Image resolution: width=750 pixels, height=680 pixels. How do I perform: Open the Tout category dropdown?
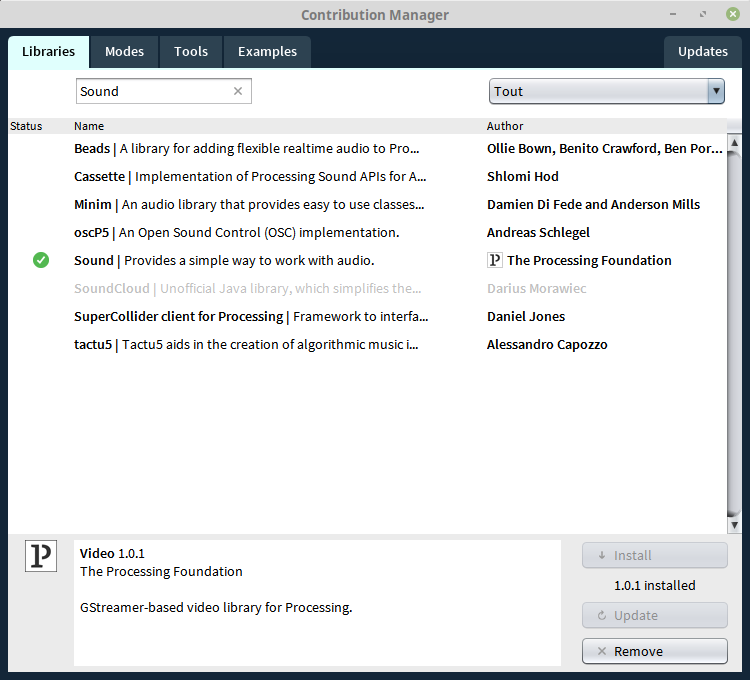point(597,91)
